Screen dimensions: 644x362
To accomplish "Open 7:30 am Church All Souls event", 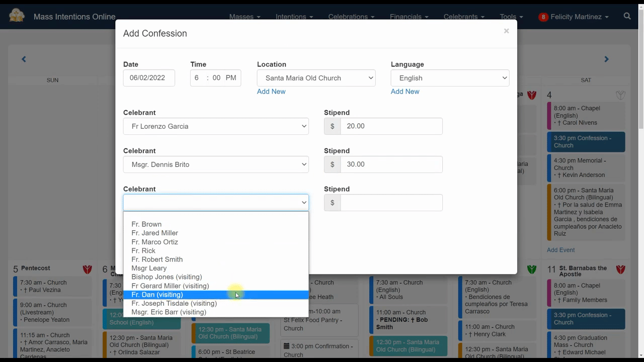I will pos(408,290).
